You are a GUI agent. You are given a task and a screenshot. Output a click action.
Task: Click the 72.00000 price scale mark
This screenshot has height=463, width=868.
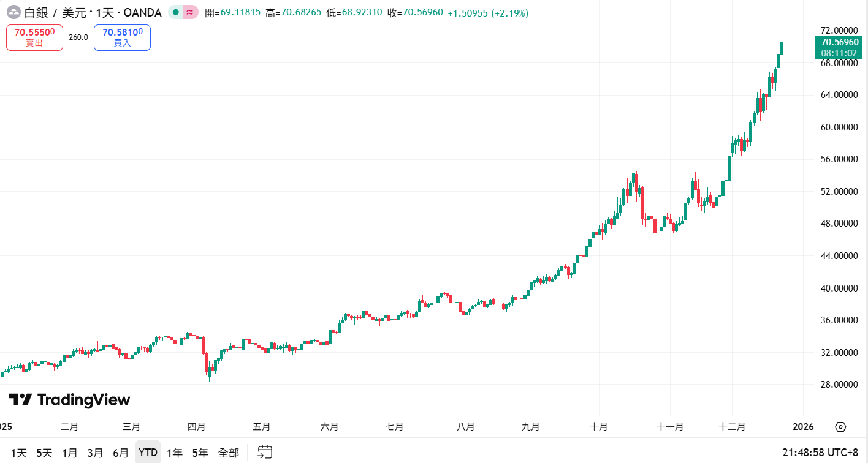(839, 29)
